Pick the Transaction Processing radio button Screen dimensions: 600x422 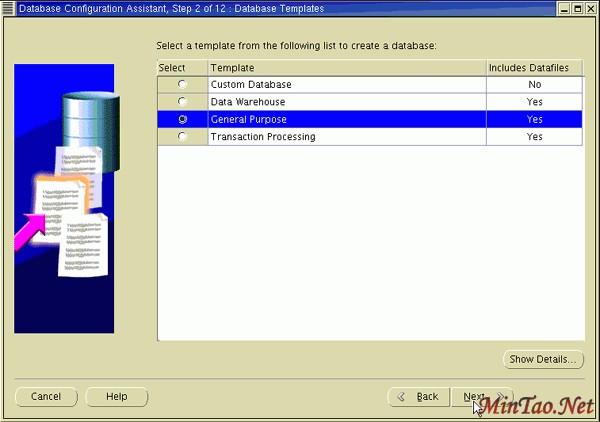pyautogui.click(x=182, y=136)
